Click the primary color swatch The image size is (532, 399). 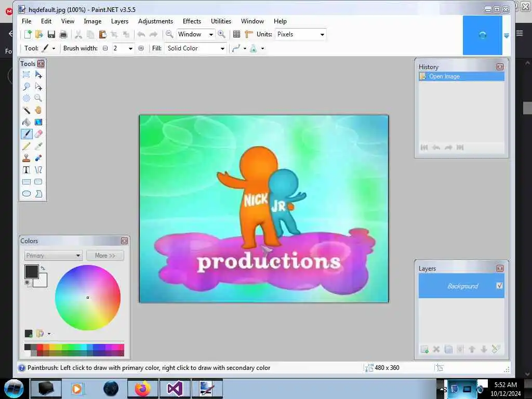(32, 272)
